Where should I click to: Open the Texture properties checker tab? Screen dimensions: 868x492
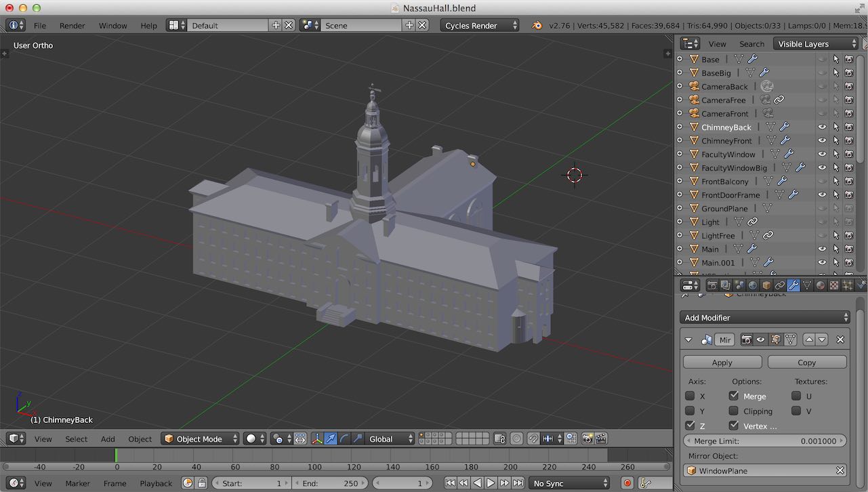click(x=834, y=285)
